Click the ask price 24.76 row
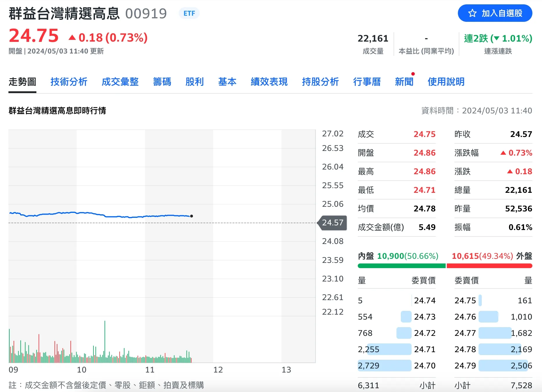Screen dimensions: 542x392 (x=493, y=317)
